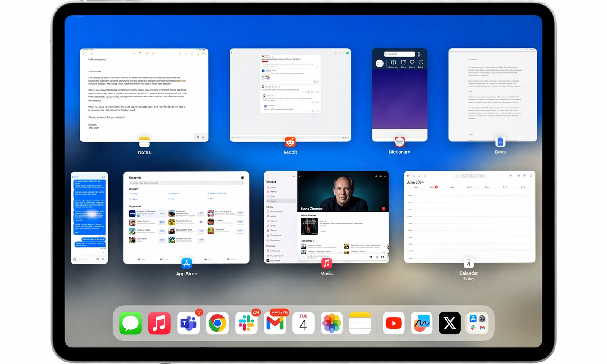Tap the "Suggested" heading in the App Store
Image resolution: width=607 pixels, height=364 pixels.
point(135,206)
